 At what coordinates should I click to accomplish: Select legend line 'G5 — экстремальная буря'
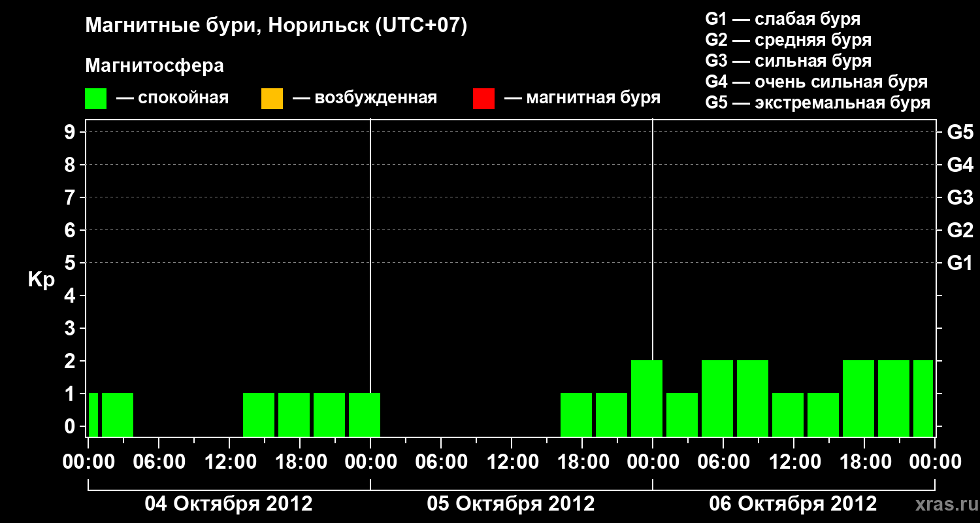[x=818, y=103]
